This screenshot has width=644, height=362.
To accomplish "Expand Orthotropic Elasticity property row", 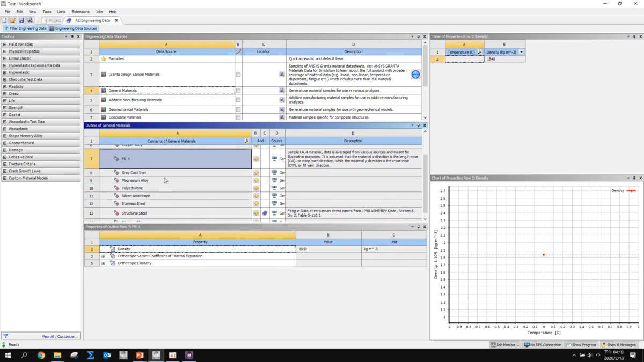I will (x=103, y=263).
